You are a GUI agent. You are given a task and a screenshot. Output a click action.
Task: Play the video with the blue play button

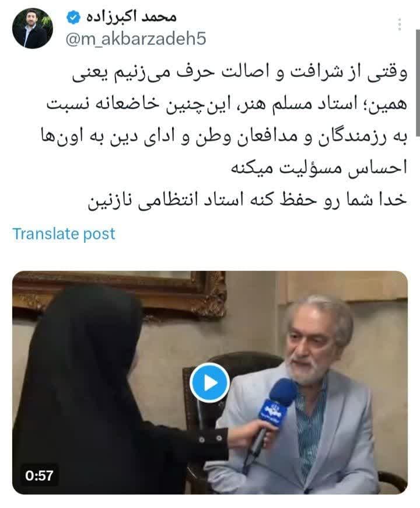209,382
